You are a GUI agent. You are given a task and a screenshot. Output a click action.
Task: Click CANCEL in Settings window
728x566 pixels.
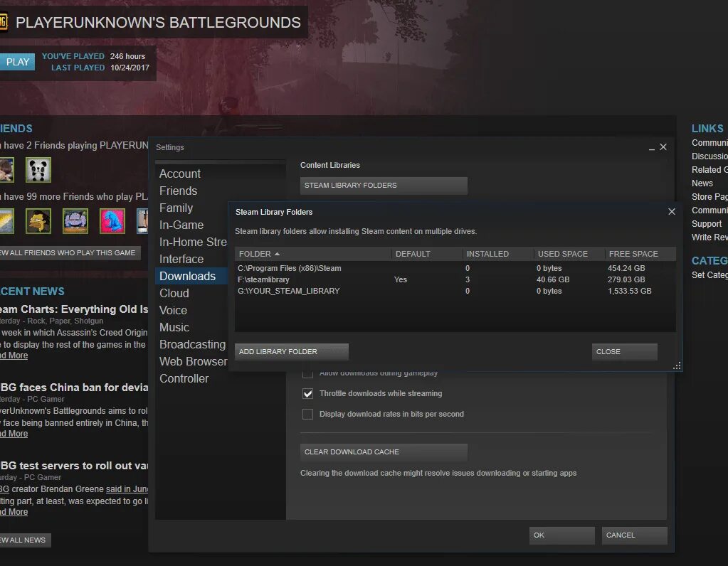coord(634,535)
